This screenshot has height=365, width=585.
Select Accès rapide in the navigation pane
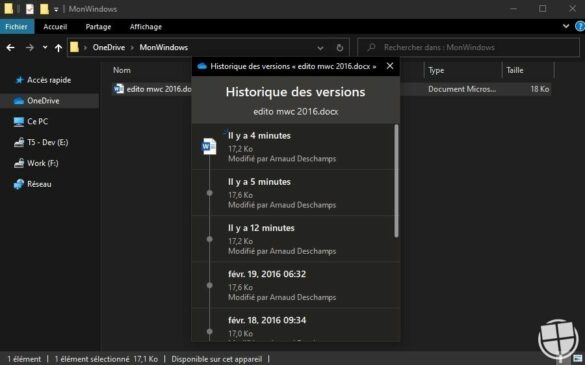[49, 80]
